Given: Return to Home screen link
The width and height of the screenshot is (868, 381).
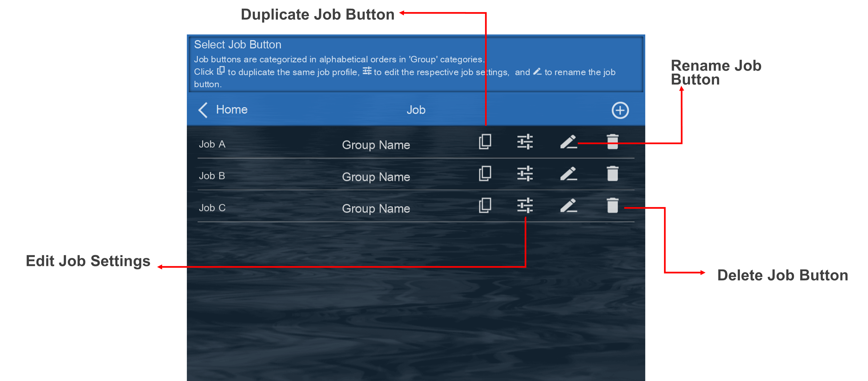Looking at the screenshot, I should (x=232, y=110).
